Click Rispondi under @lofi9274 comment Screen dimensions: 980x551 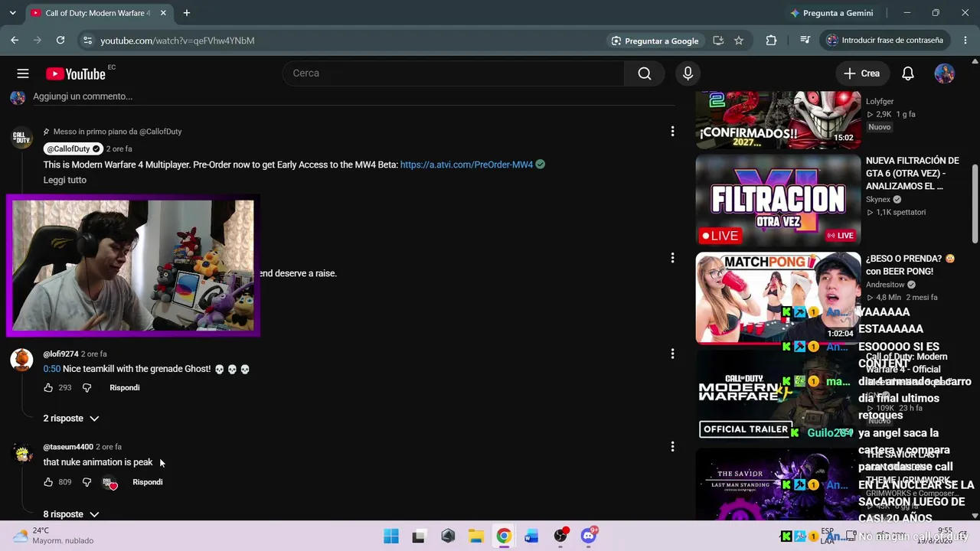[125, 388]
